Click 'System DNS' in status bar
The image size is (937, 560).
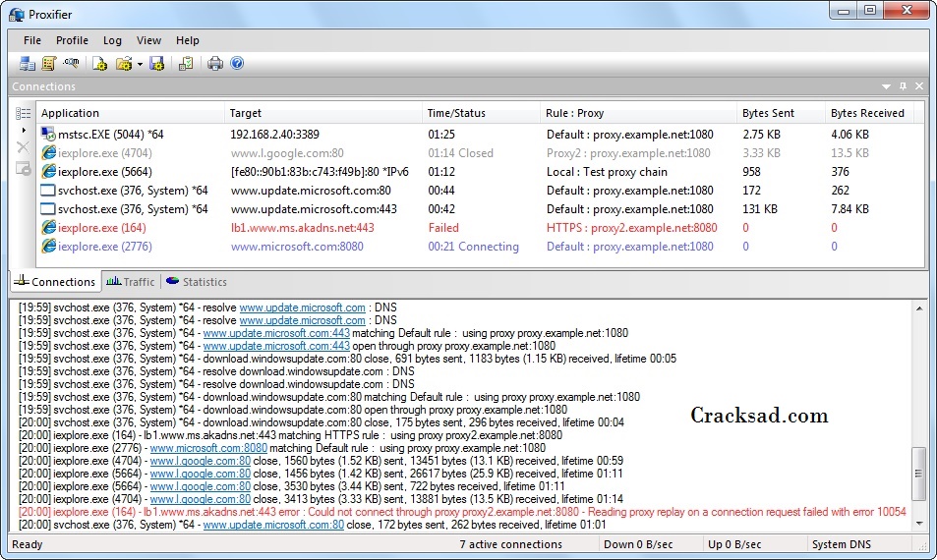point(842,544)
